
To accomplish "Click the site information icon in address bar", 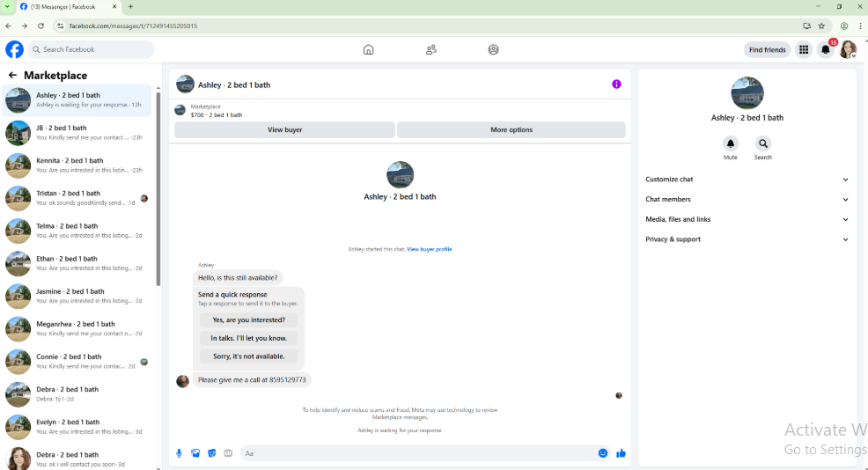I will tap(60, 26).
